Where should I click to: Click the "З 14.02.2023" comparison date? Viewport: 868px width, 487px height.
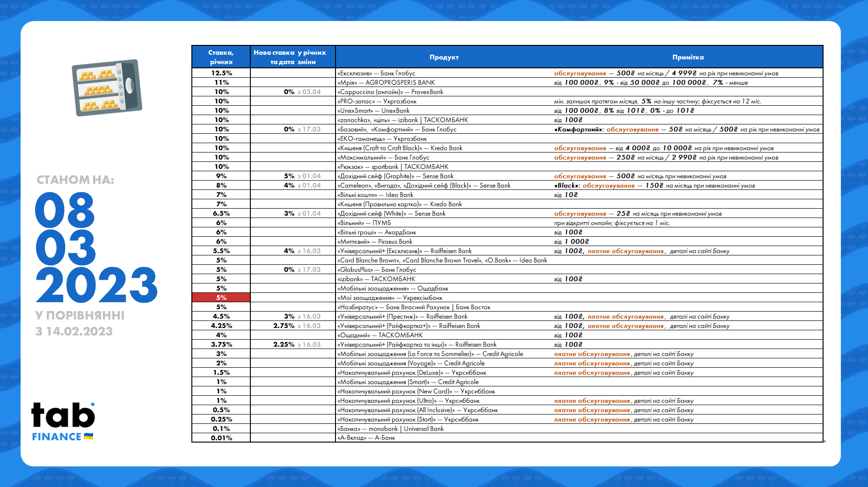point(74,331)
